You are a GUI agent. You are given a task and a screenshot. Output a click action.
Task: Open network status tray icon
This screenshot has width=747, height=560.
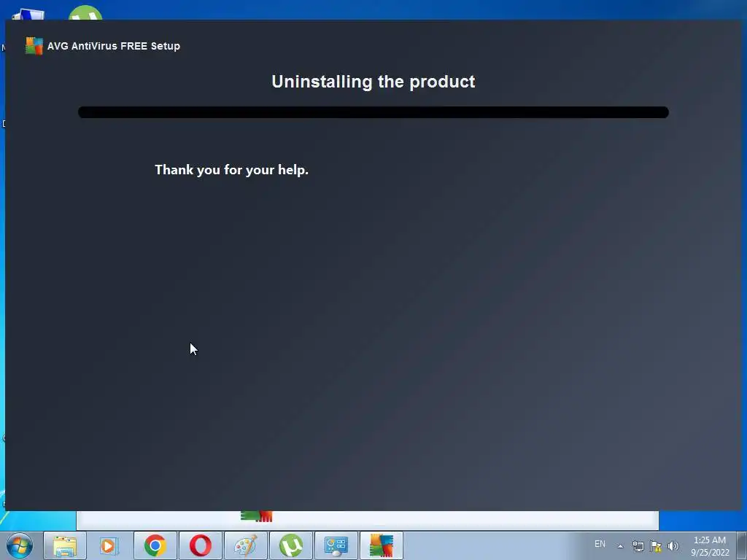(x=638, y=546)
